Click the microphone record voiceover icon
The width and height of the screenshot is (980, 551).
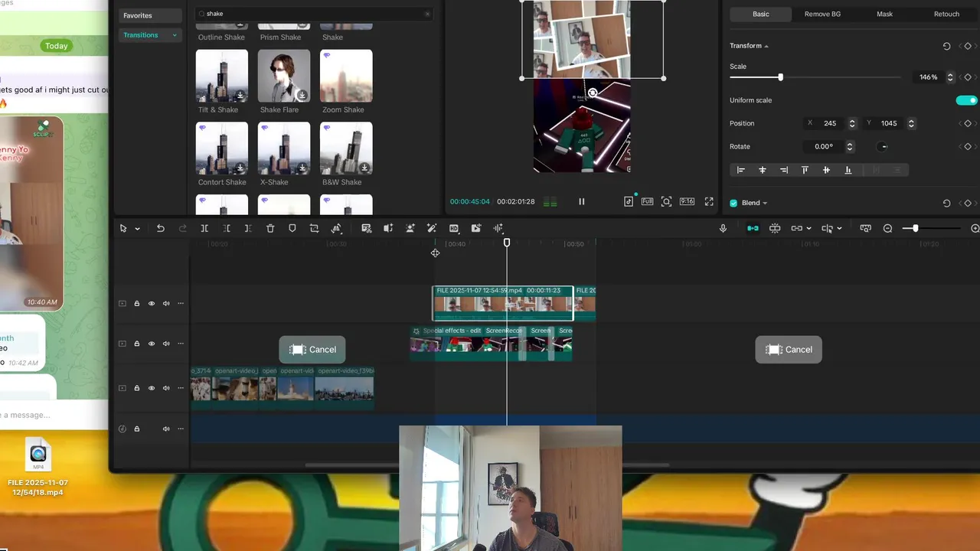tap(723, 228)
